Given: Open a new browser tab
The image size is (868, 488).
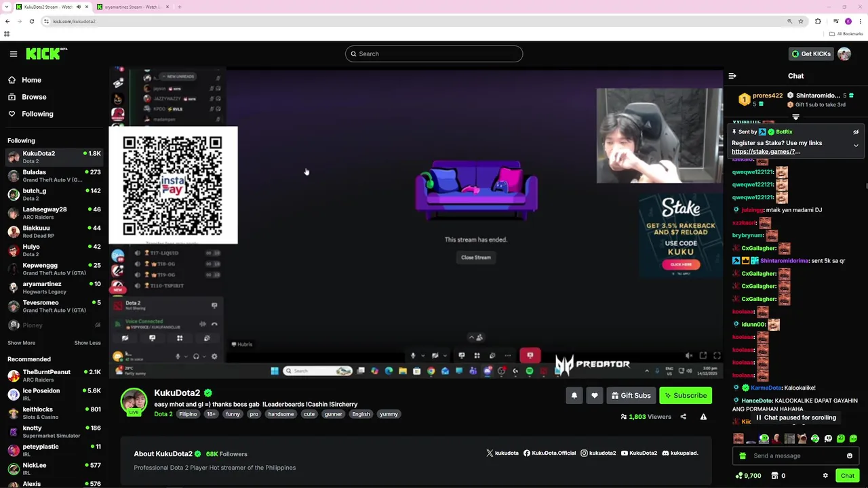Looking at the screenshot, I should click(179, 7).
